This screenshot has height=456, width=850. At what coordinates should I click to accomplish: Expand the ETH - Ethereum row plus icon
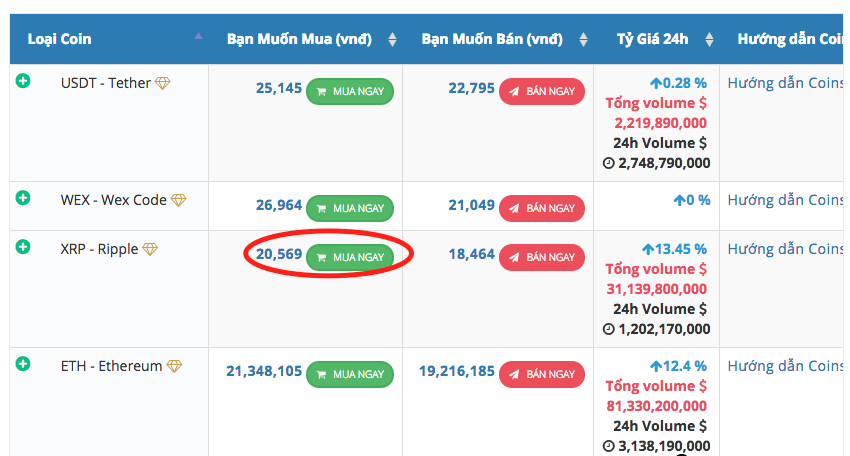tap(23, 364)
